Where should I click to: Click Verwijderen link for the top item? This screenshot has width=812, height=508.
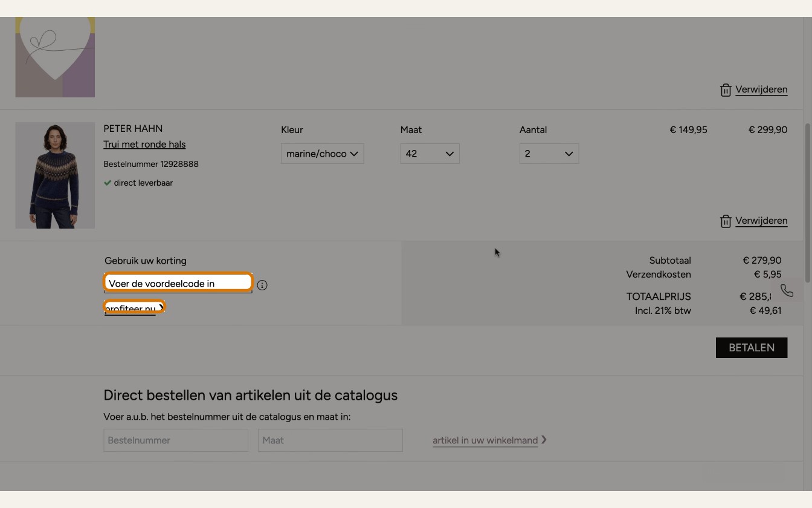(761, 90)
